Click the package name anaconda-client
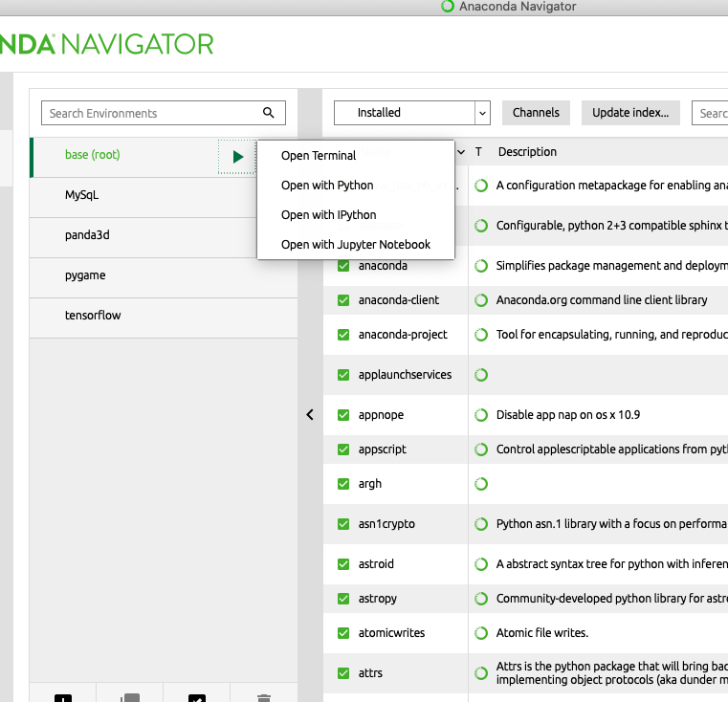Screen dimensions: 728x702 tap(398, 300)
